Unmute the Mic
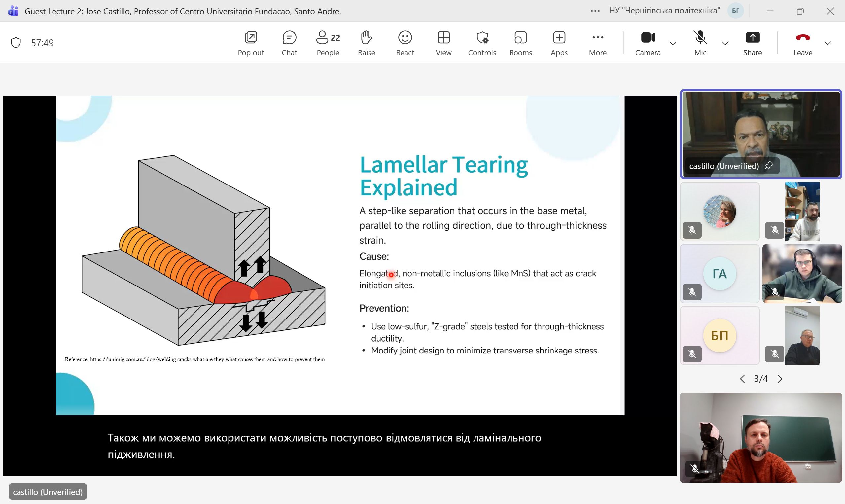This screenshot has width=845, height=504. tap(700, 43)
